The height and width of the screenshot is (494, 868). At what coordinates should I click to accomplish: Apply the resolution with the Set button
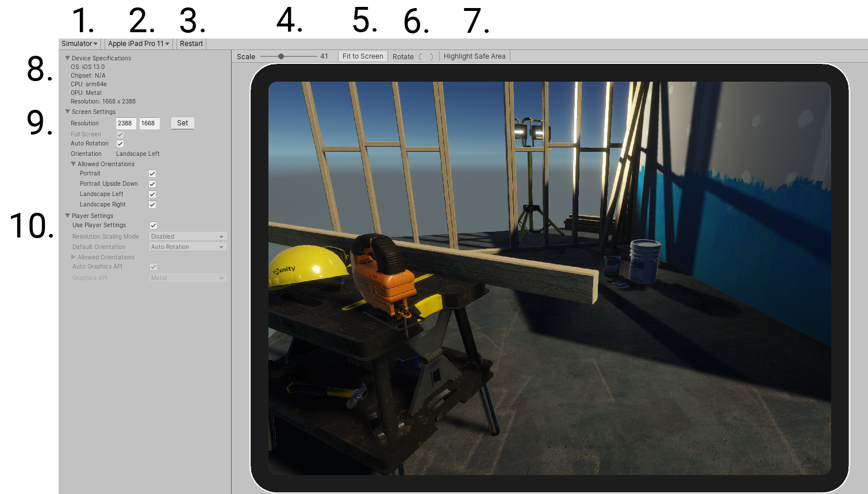182,122
